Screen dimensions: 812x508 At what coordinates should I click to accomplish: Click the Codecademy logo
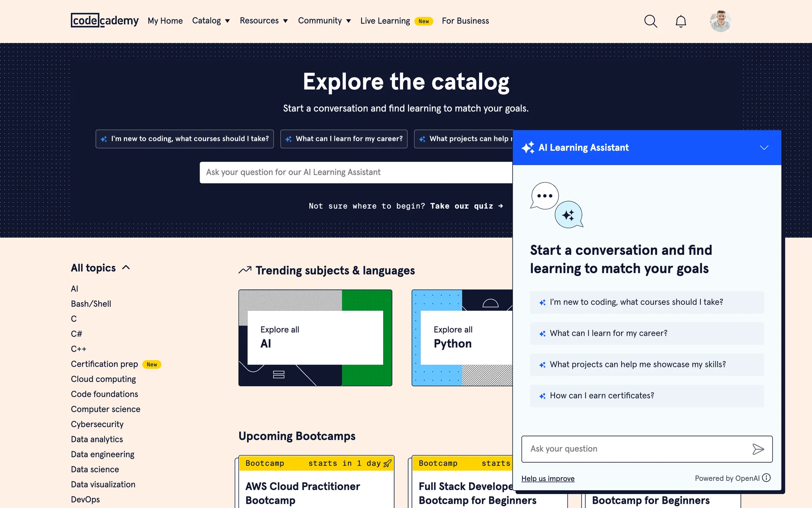(104, 20)
